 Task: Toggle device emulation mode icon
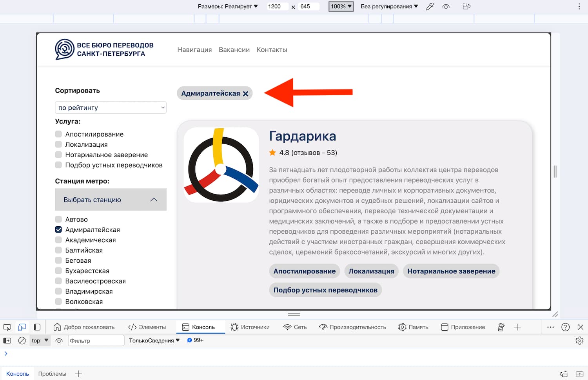pyautogui.click(x=22, y=327)
